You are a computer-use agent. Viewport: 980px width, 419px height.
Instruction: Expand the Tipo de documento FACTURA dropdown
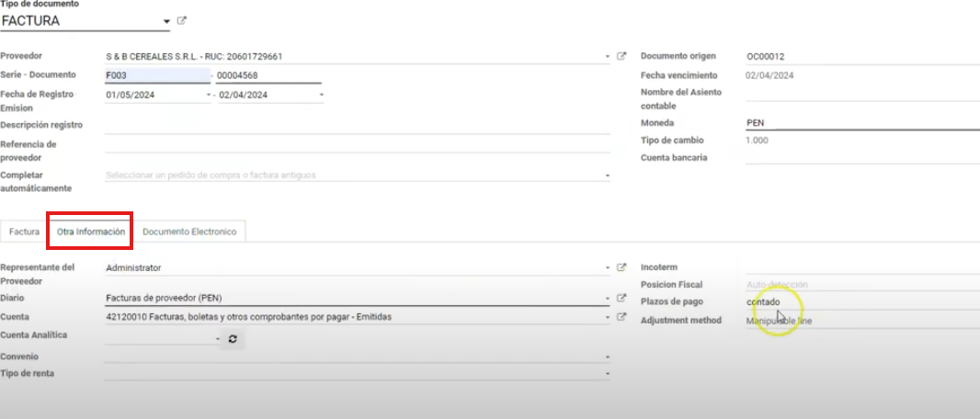[165, 20]
